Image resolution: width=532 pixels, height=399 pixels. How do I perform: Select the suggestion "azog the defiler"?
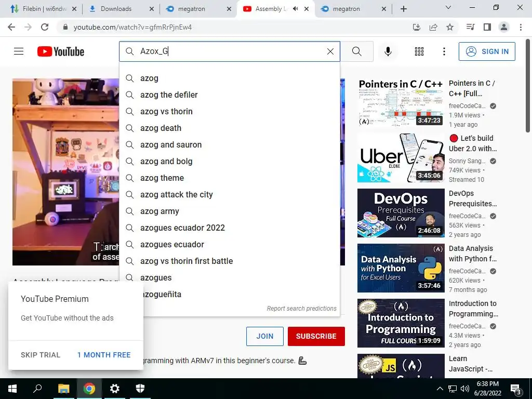(229, 95)
